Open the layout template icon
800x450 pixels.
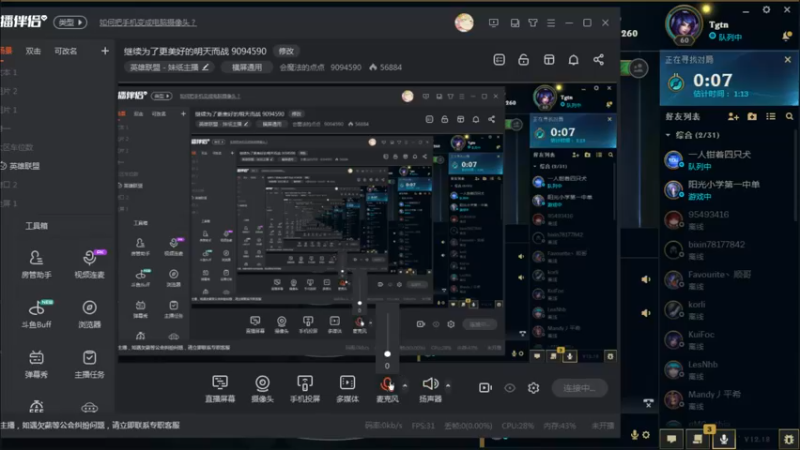[549, 60]
